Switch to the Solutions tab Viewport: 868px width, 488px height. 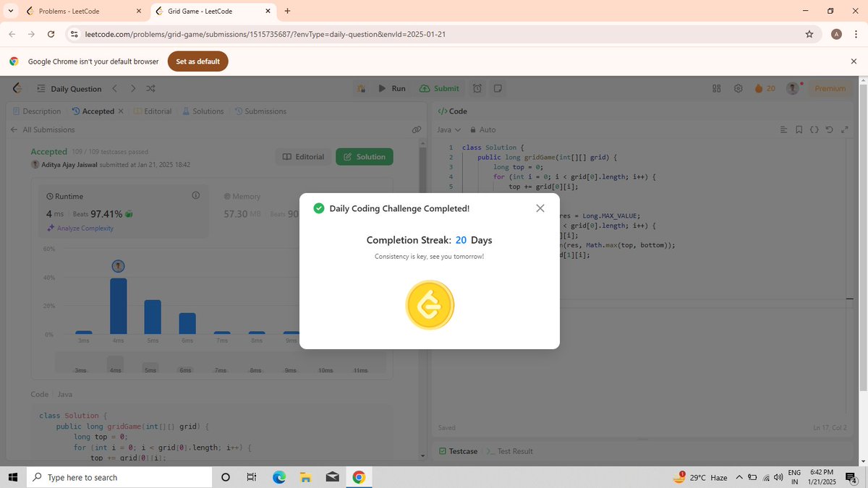[203, 111]
